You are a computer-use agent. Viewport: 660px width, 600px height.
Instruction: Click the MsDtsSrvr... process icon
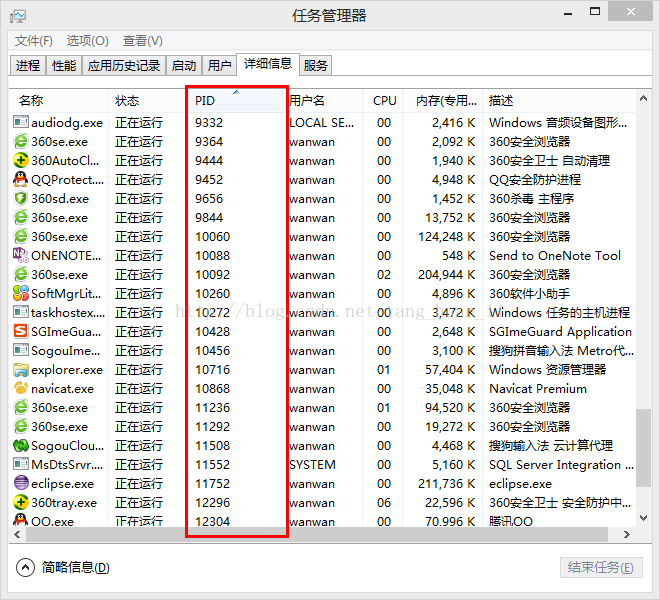coord(21,464)
